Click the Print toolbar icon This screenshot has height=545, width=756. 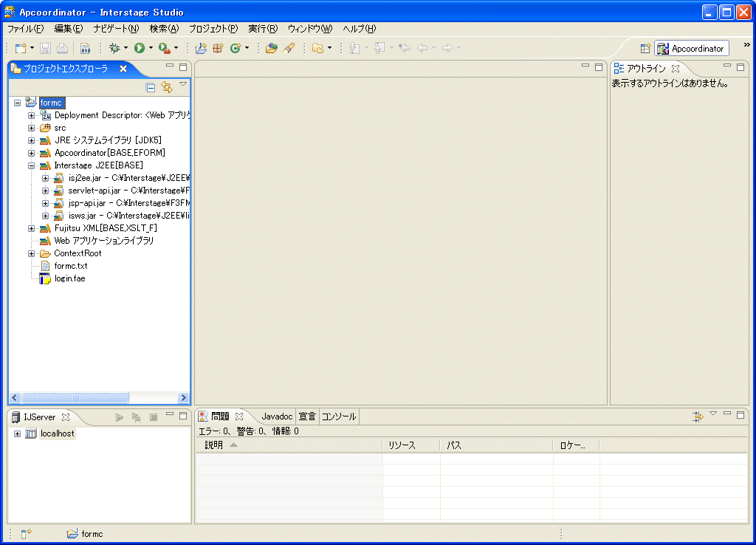tap(62, 48)
